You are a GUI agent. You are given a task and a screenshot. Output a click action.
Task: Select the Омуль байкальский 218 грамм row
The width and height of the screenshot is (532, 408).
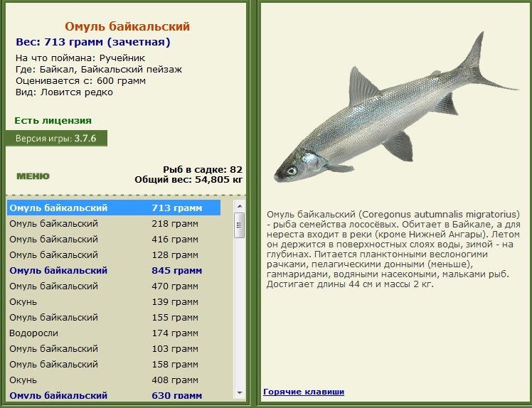114,223
